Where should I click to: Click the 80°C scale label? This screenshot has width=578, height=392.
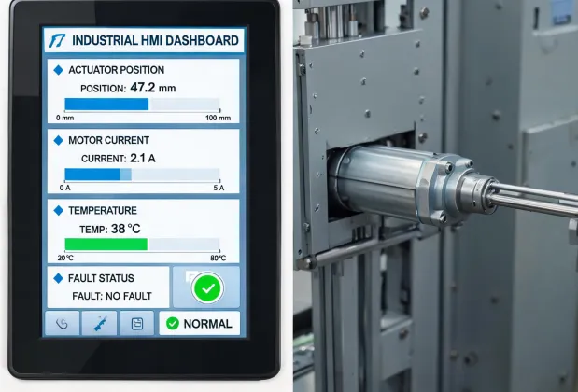click(x=218, y=258)
